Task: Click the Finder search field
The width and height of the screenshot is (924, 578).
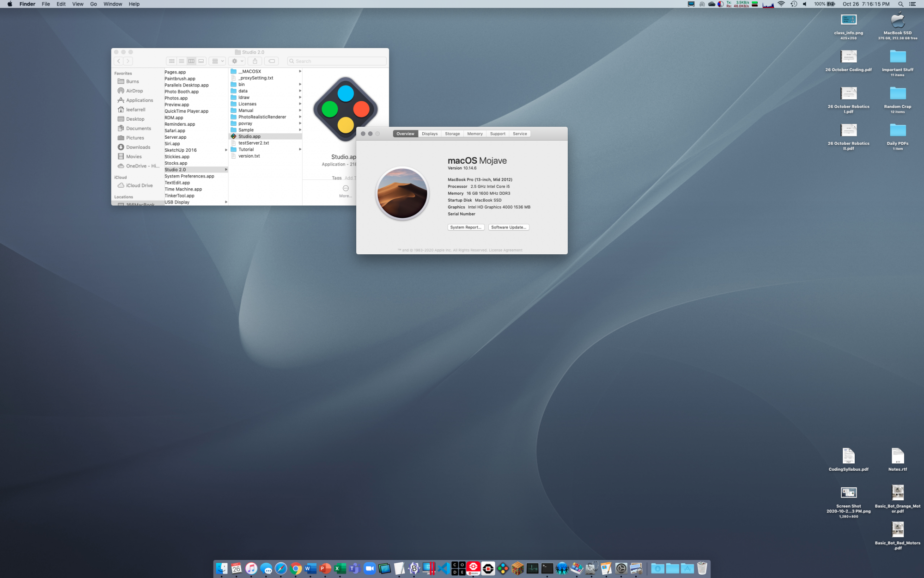Action: [x=337, y=61]
